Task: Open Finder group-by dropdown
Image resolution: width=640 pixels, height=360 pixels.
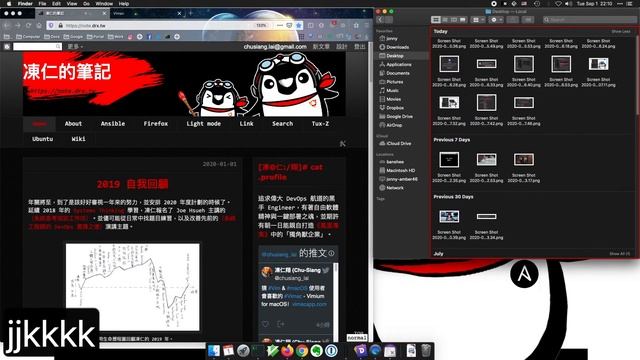Action: [x=478, y=20]
